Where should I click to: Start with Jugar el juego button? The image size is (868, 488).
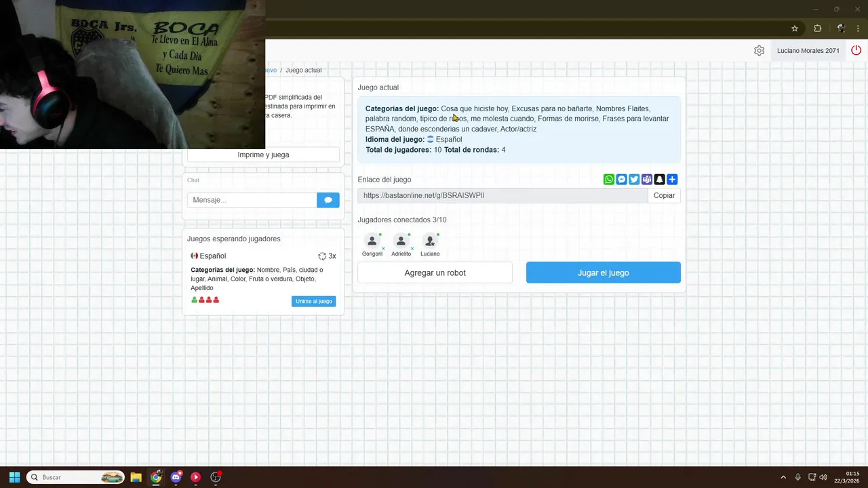click(x=604, y=272)
